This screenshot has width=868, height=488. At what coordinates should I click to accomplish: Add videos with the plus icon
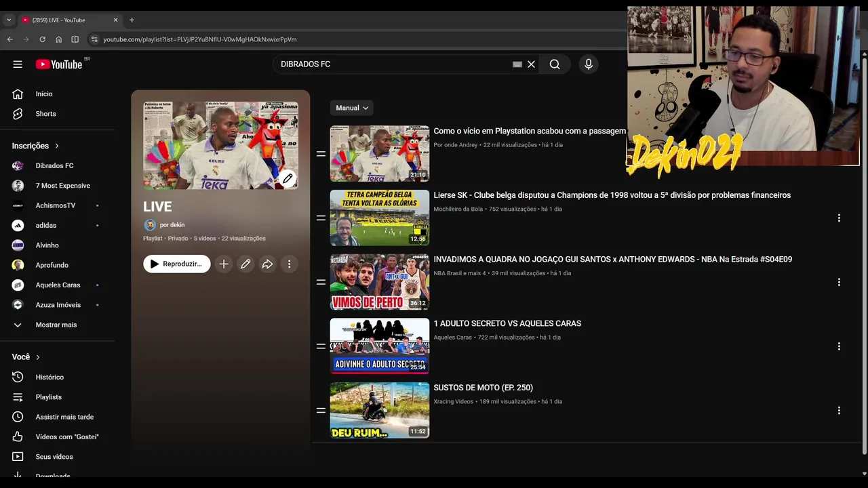tap(224, 264)
